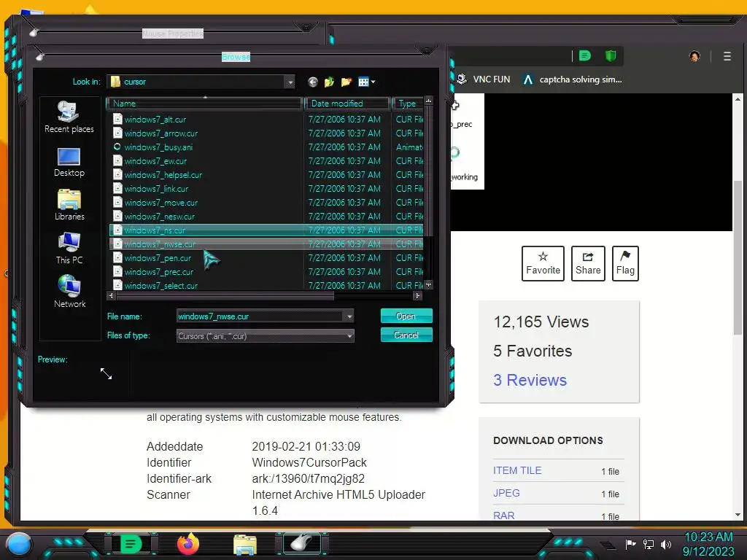This screenshot has width=747, height=560.
Task: Click the green shield extension icon
Action: pos(611,55)
